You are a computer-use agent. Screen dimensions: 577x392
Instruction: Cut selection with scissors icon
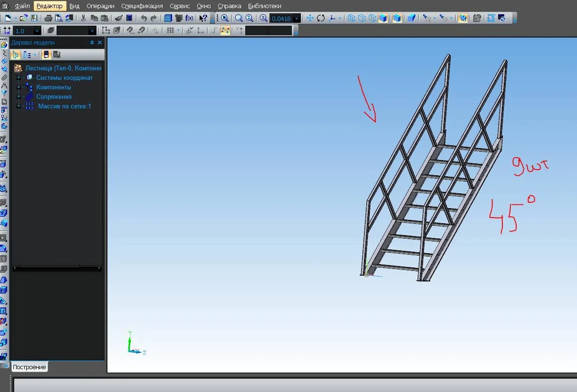tap(83, 18)
